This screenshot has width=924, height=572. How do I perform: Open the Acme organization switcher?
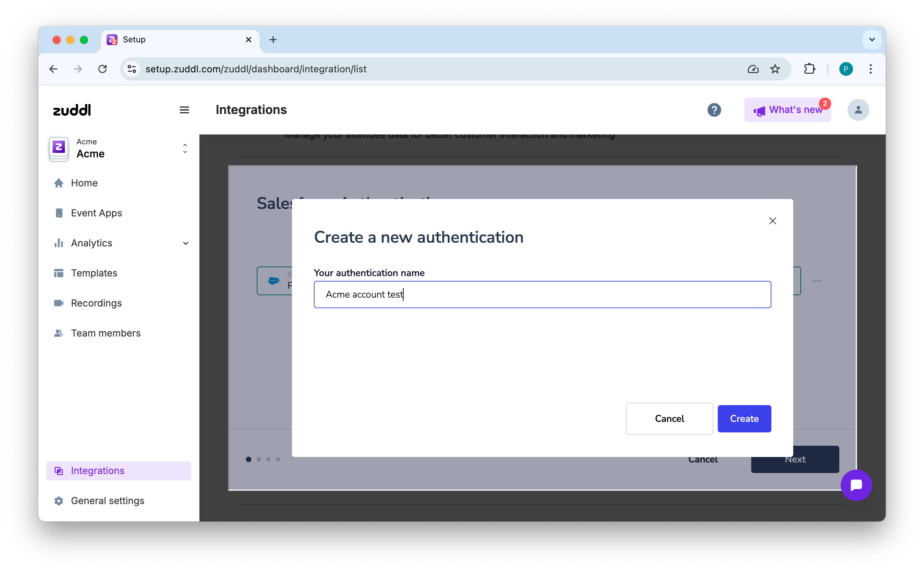[185, 148]
